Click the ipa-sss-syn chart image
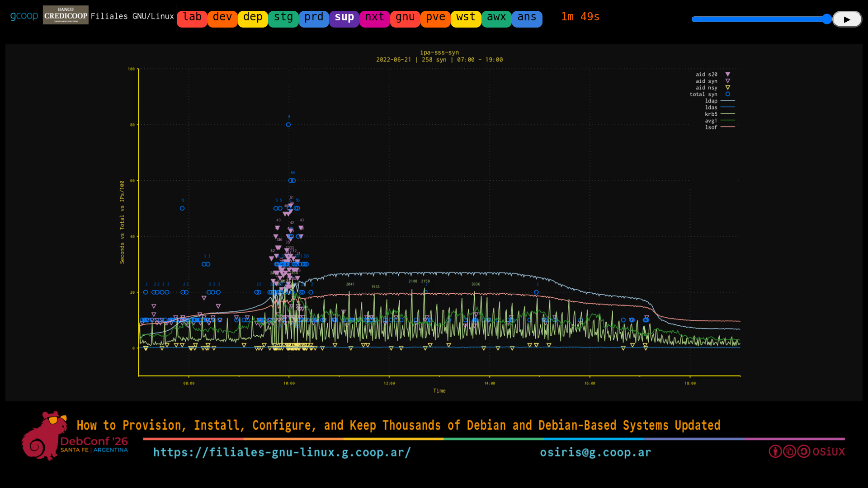Image resolution: width=868 pixels, height=488 pixels. (434, 222)
